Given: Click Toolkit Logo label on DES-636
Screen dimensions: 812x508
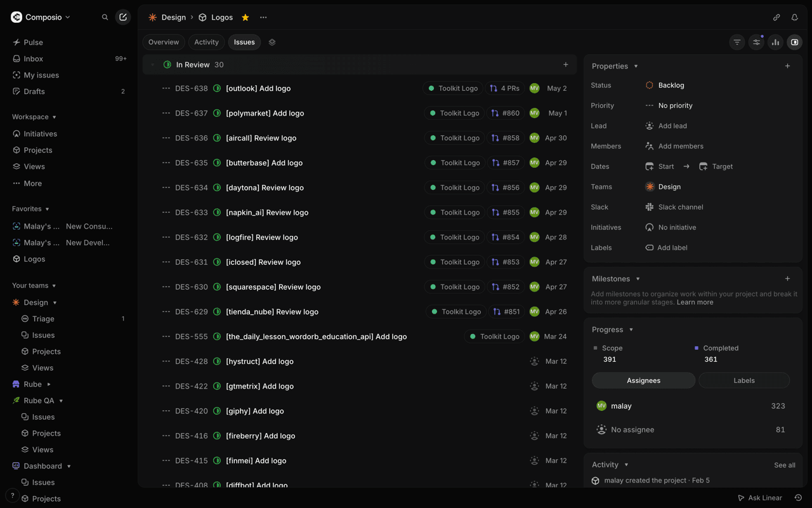Looking at the screenshot, I should 454,138.
